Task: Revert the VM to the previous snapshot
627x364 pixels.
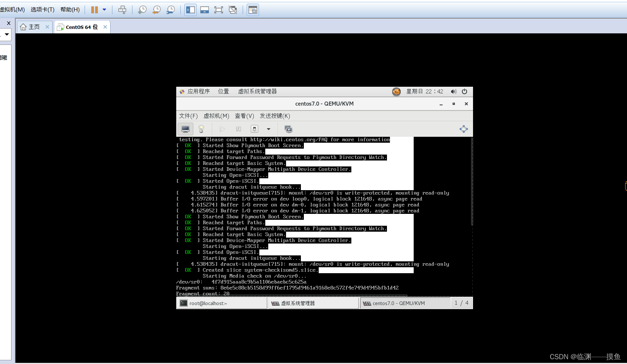Action: [156, 10]
